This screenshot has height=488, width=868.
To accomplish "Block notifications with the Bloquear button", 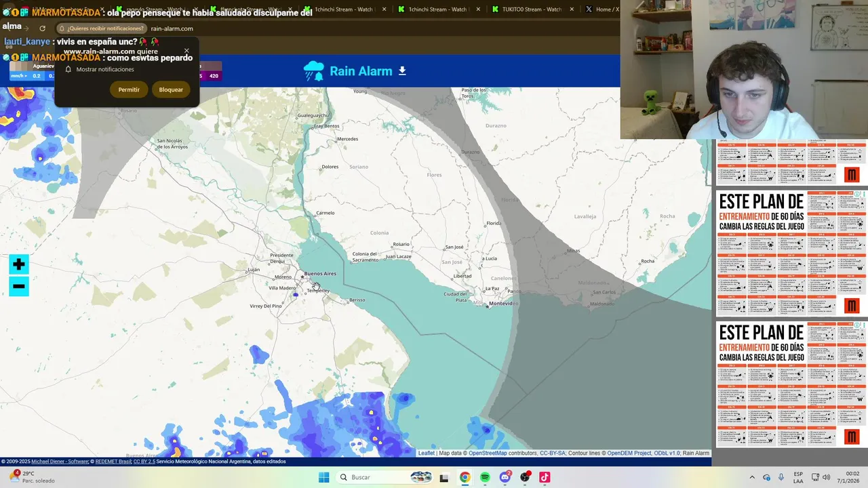I will point(171,89).
